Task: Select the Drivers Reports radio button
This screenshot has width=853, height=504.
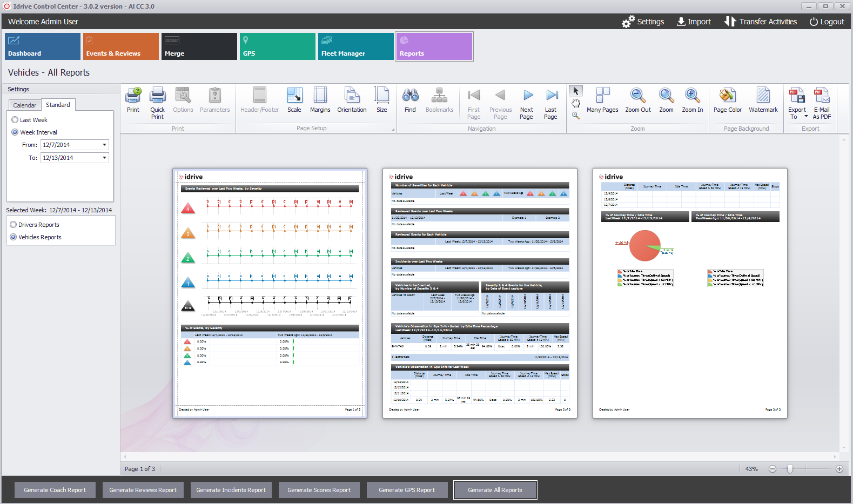Action: coord(14,225)
